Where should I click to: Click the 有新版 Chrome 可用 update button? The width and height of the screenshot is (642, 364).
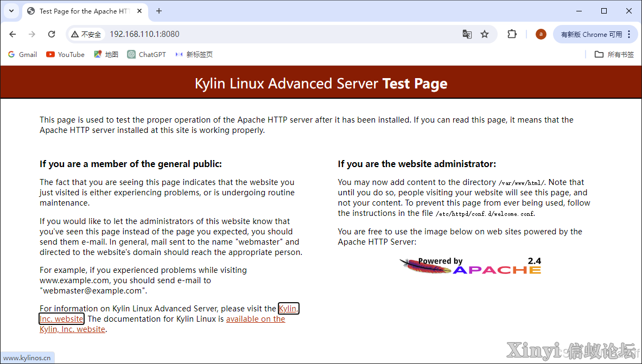(591, 34)
